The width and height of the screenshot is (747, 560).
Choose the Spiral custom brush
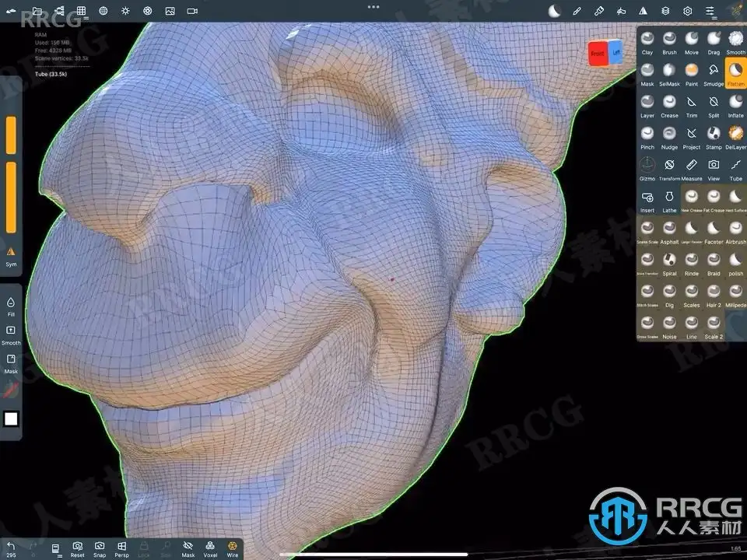point(669,264)
